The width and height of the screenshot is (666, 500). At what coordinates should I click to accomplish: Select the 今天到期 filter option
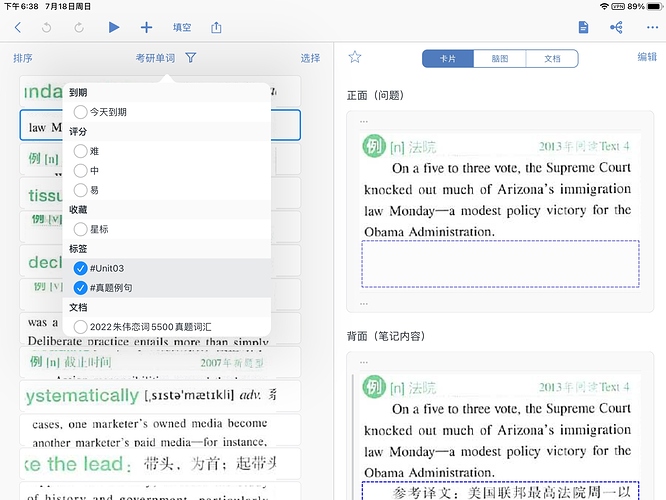[x=166, y=112]
